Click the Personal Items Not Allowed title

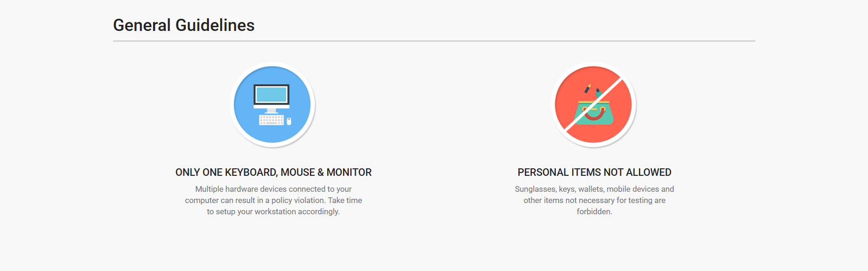pyautogui.click(x=594, y=172)
